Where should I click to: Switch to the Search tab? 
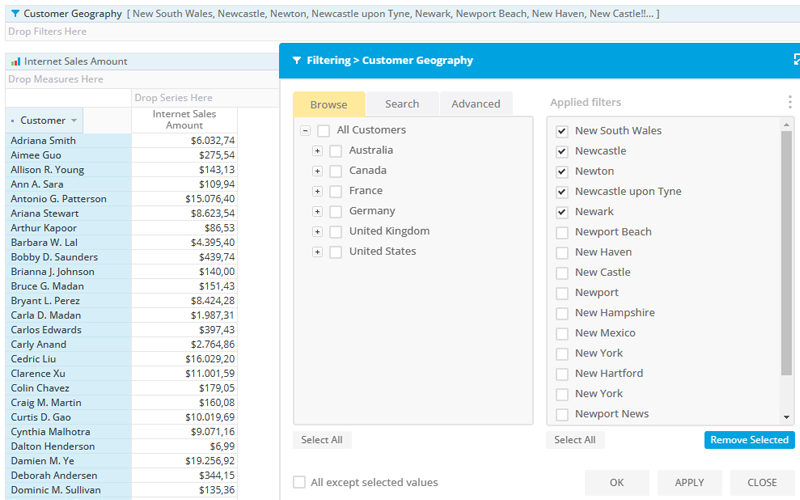click(402, 104)
